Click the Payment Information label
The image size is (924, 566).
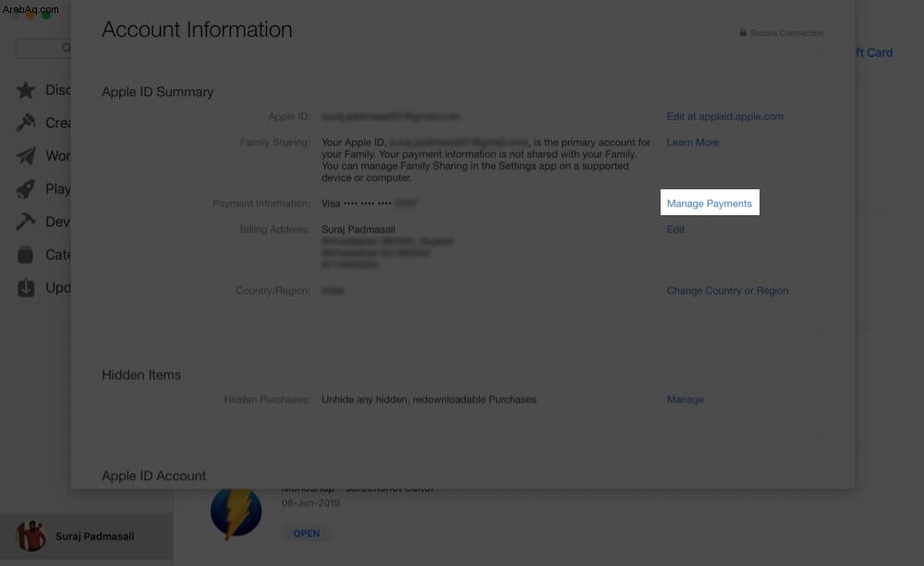[261, 203]
